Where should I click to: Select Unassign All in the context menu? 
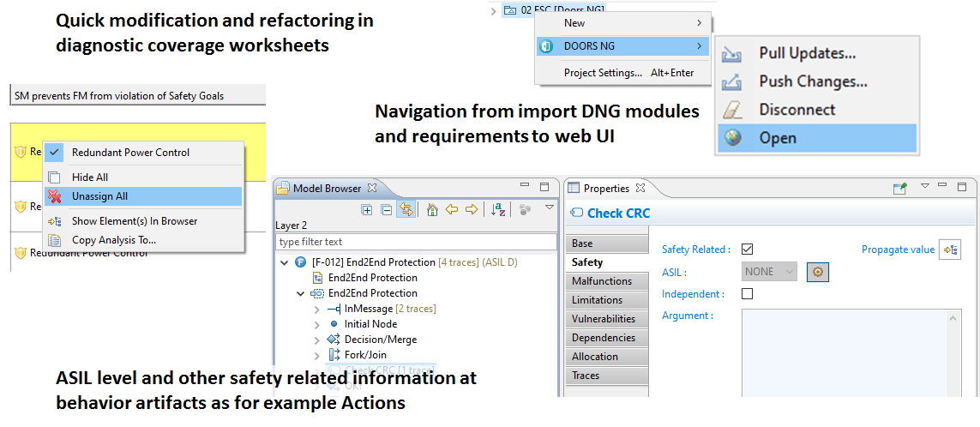[99, 196]
